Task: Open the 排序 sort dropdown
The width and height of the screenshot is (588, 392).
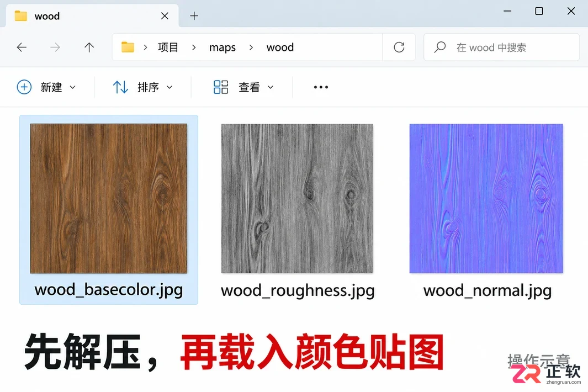Action: (143, 87)
